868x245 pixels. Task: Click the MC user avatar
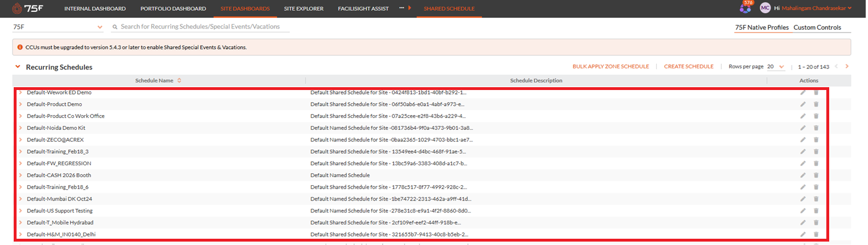(x=765, y=8)
